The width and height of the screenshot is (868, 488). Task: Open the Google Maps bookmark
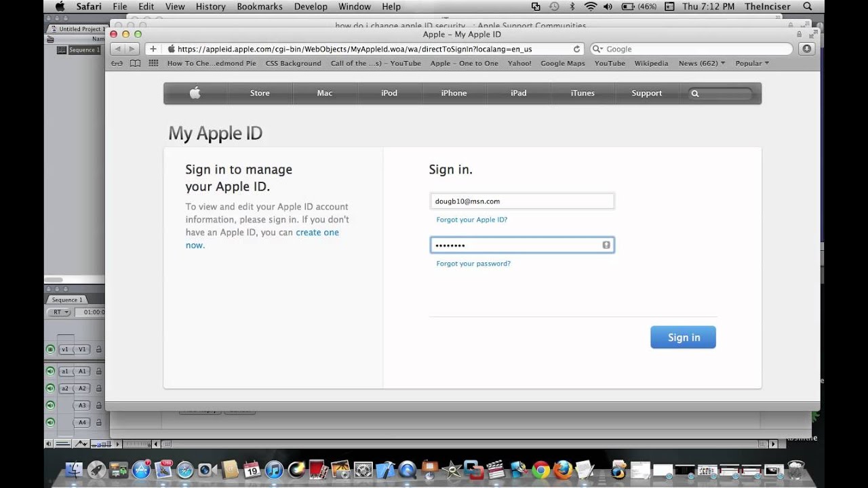pyautogui.click(x=563, y=63)
